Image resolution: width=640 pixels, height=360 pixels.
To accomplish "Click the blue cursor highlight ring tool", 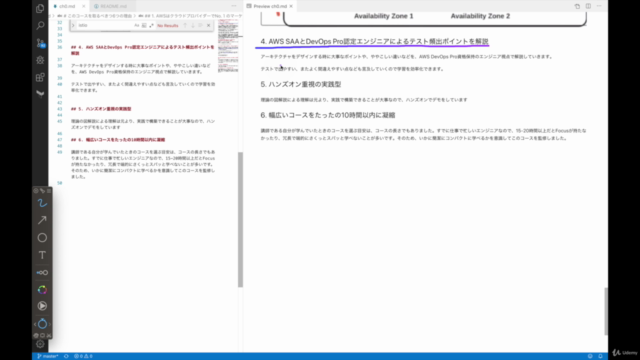I will click(42, 324).
